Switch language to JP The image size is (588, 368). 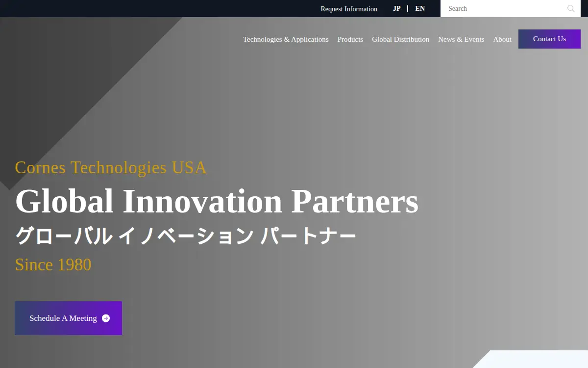pos(397,8)
